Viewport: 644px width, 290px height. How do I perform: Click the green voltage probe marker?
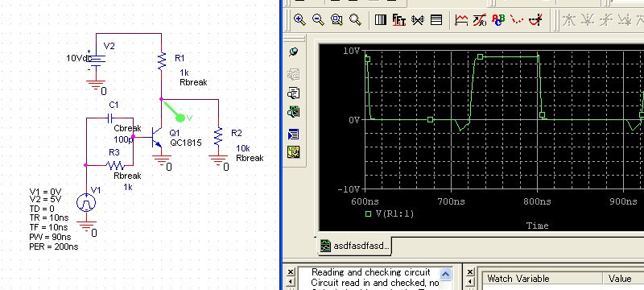point(180,118)
